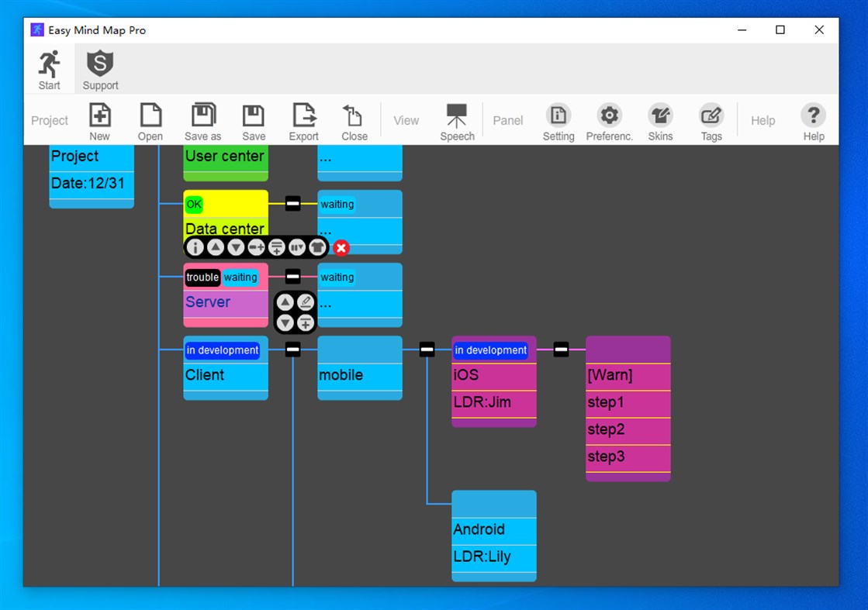This screenshot has height=610, width=868.
Task: Change appearance via the Skins icon
Action: pos(660,121)
